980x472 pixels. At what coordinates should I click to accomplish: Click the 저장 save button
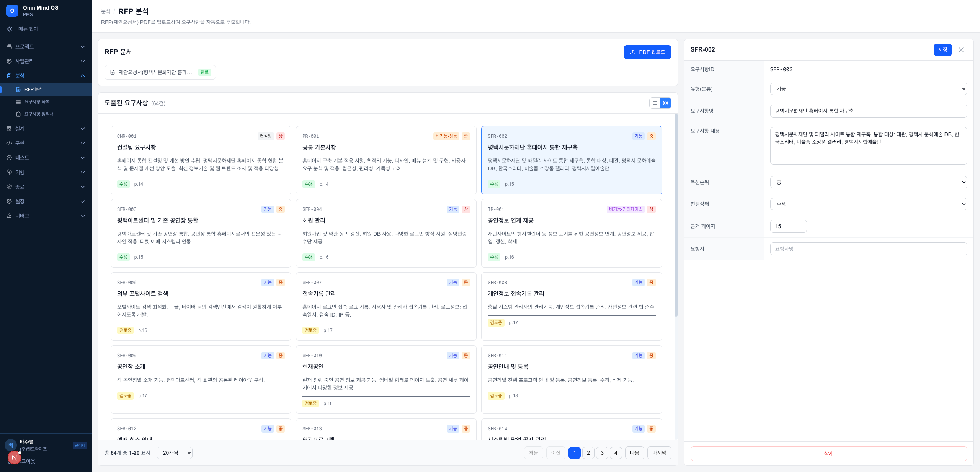pos(942,50)
